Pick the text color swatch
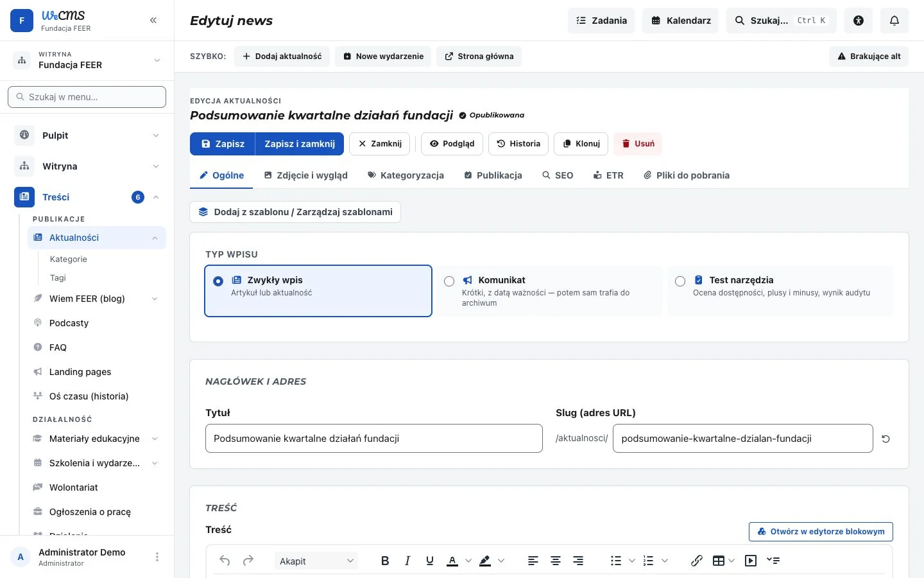This screenshot has width=924, height=578. [x=452, y=561]
